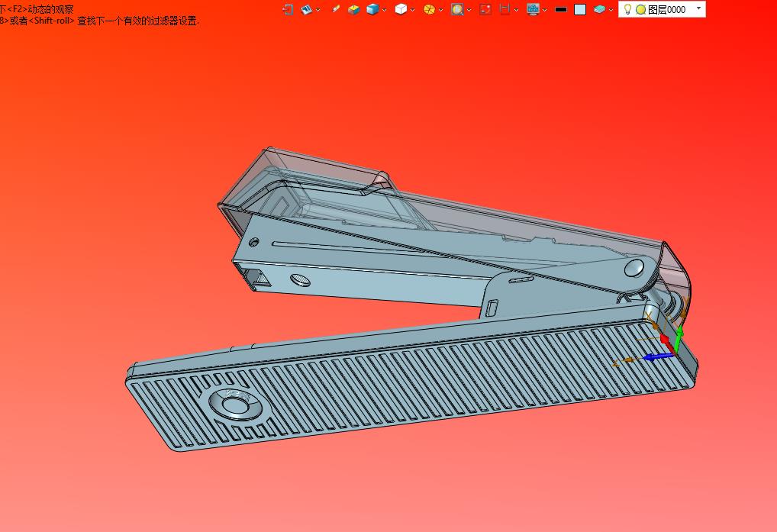Click the blue axis arrow of triad
The image size is (777, 532).
pos(658,356)
